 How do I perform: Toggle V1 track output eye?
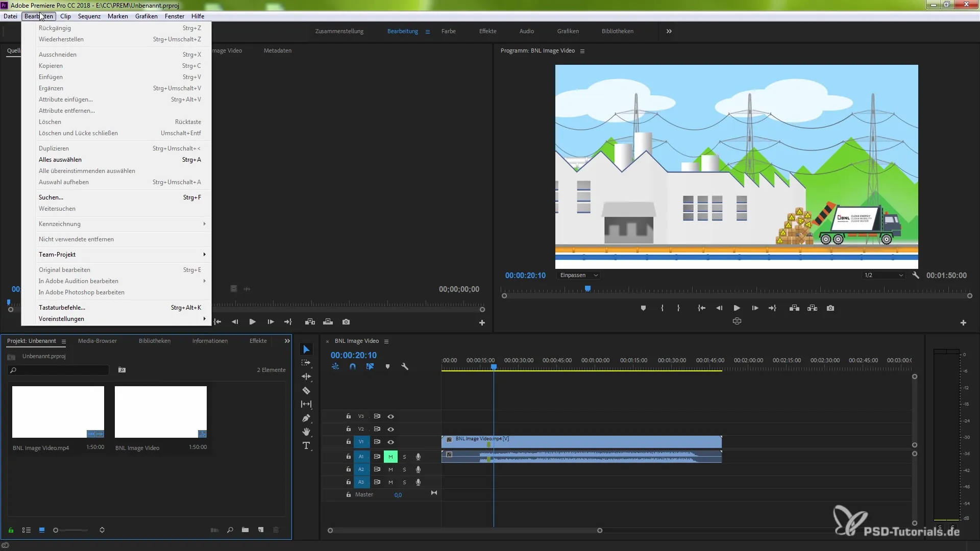(390, 442)
